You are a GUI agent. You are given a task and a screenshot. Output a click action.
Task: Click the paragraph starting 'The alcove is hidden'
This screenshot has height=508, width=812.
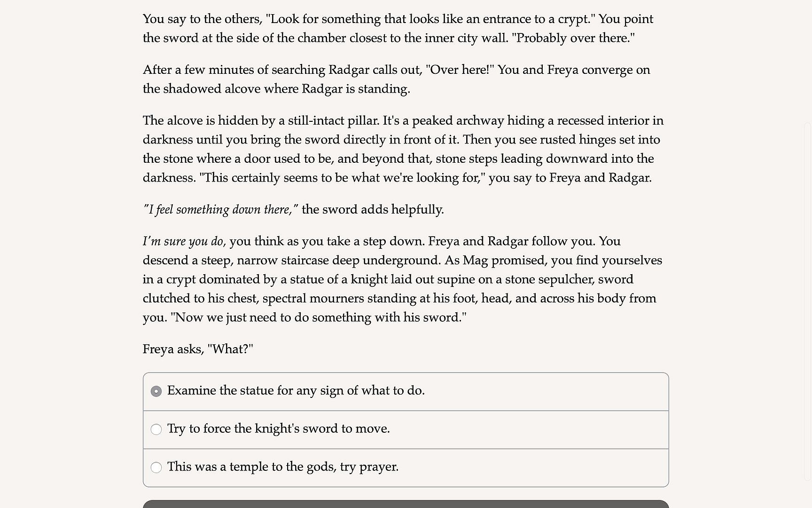[x=403, y=149]
